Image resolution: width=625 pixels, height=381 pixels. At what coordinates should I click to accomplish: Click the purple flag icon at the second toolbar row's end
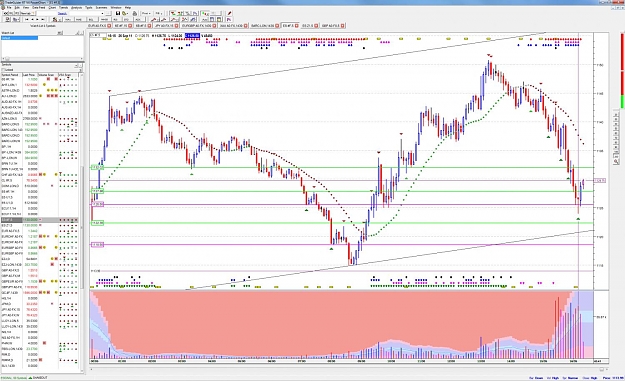tap(229, 19)
